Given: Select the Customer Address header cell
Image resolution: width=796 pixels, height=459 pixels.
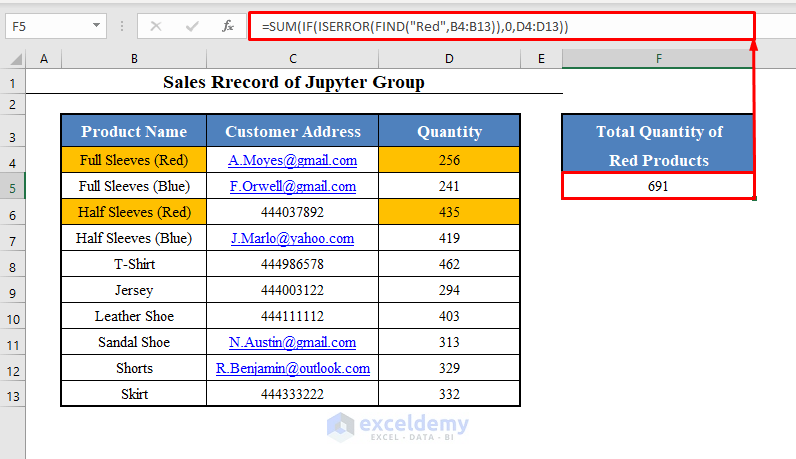Looking at the screenshot, I should click(x=293, y=131).
